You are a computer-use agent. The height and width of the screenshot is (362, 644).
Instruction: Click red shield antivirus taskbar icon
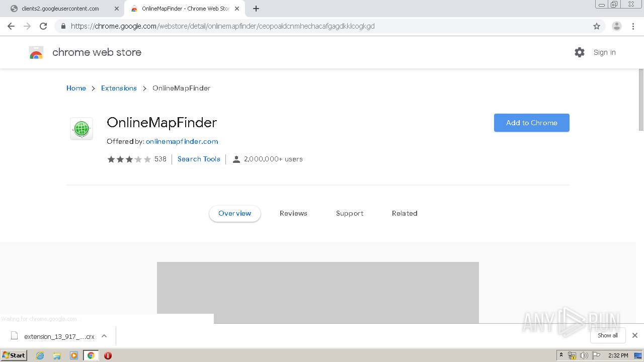coord(108,355)
